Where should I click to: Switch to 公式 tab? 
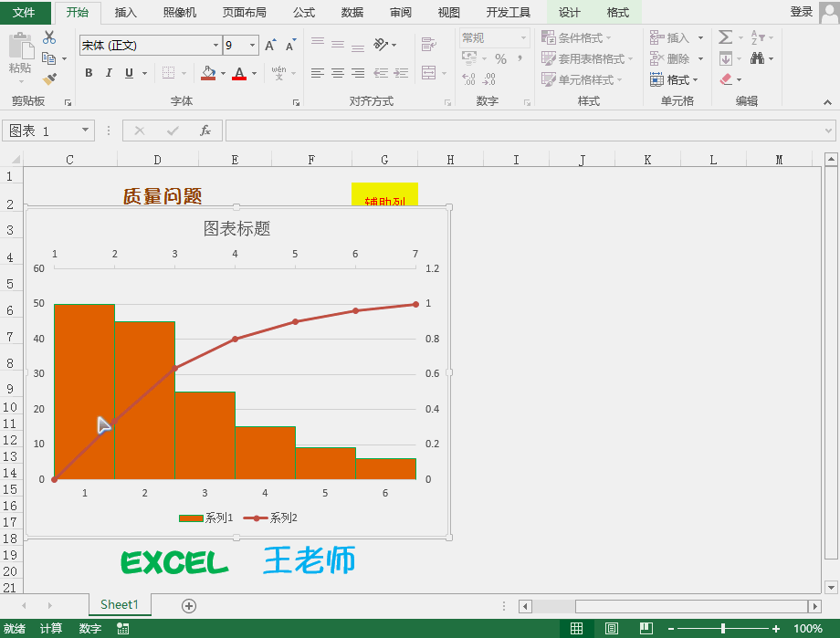point(304,12)
